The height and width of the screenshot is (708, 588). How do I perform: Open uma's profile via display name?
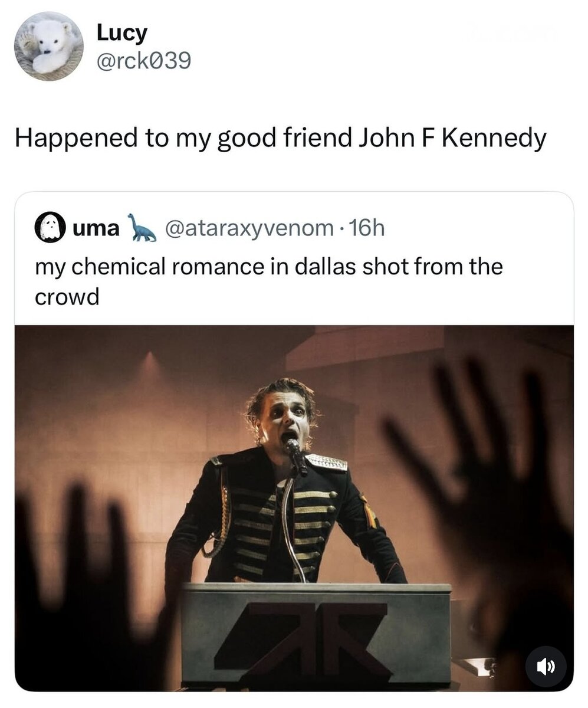pos(96,228)
